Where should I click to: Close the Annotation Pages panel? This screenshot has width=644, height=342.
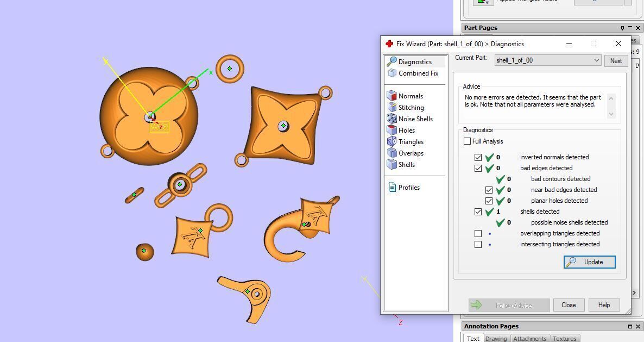(638, 326)
